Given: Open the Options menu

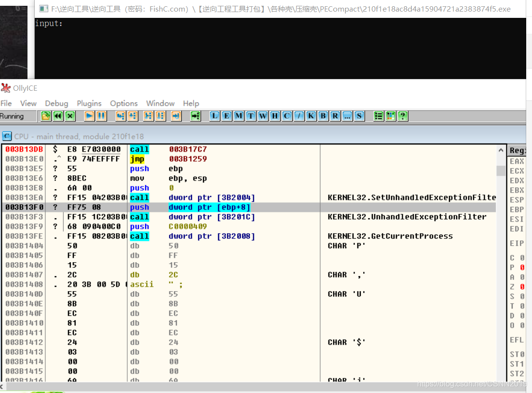Looking at the screenshot, I should pyautogui.click(x=124, y=103).
